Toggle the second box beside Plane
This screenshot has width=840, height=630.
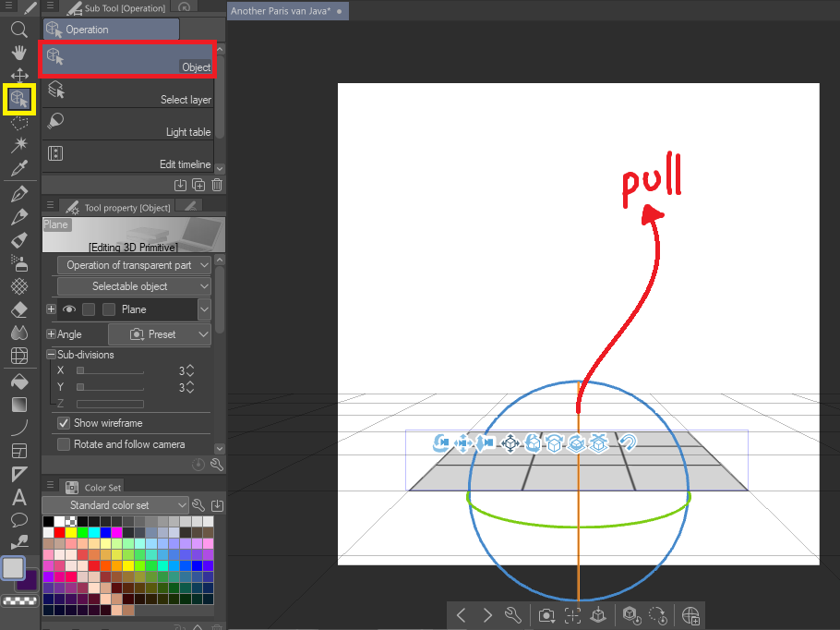[109, 309]
